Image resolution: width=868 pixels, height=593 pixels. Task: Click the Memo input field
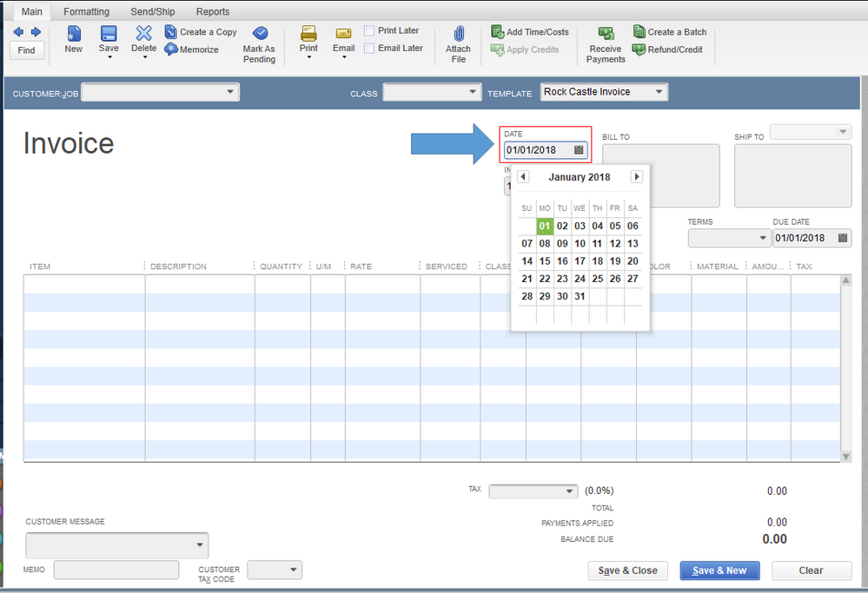(x=116, y=570)
